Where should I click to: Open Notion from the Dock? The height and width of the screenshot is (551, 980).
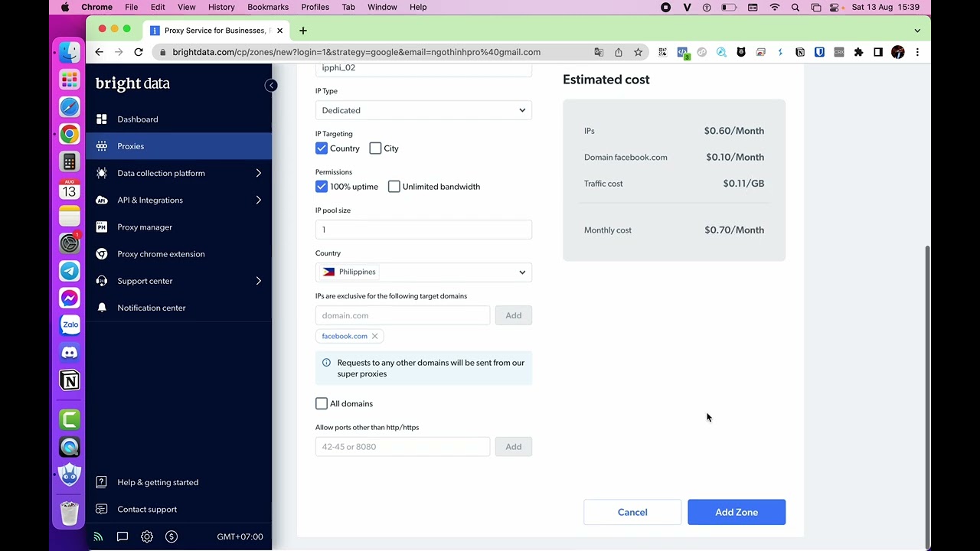pyautogui.click(x=70, y=380)
